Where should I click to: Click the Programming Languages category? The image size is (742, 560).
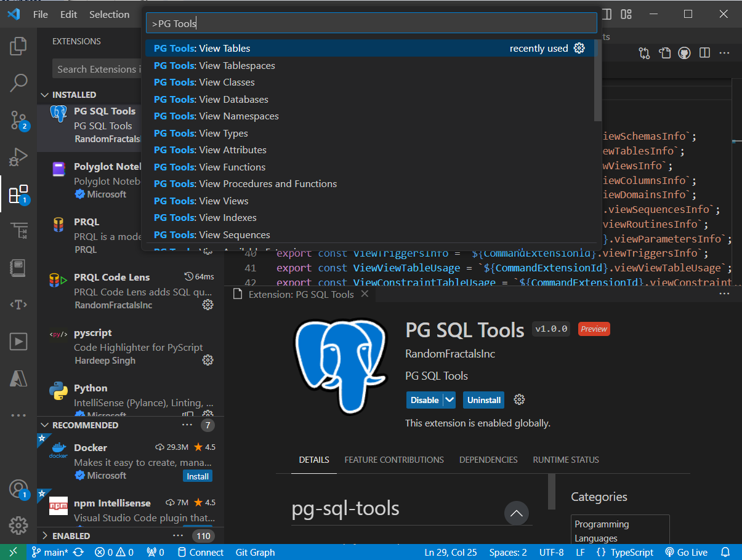(x=620, y=531)
